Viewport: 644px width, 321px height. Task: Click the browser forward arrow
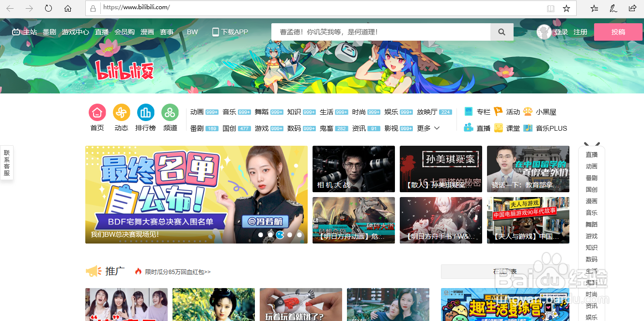click(x=29, y=8)
